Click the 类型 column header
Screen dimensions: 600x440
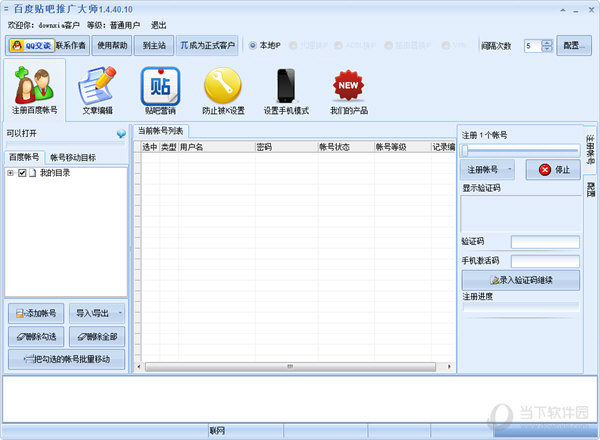pos(168,147)
